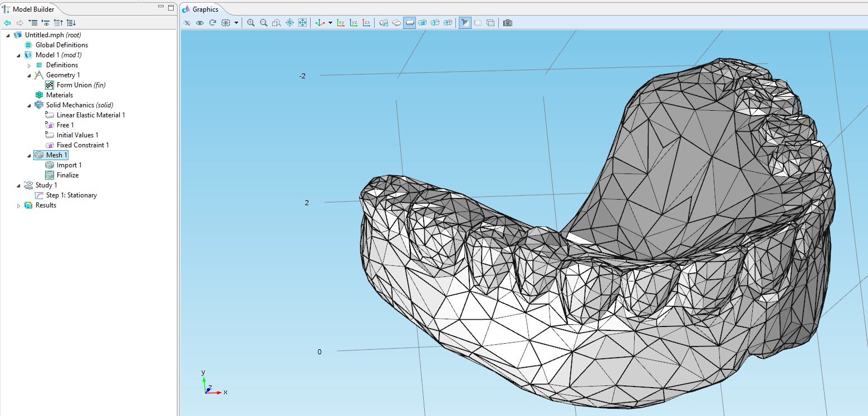Click the Zoom In magnifier icon
868x416 pixels.
(251, 23)
